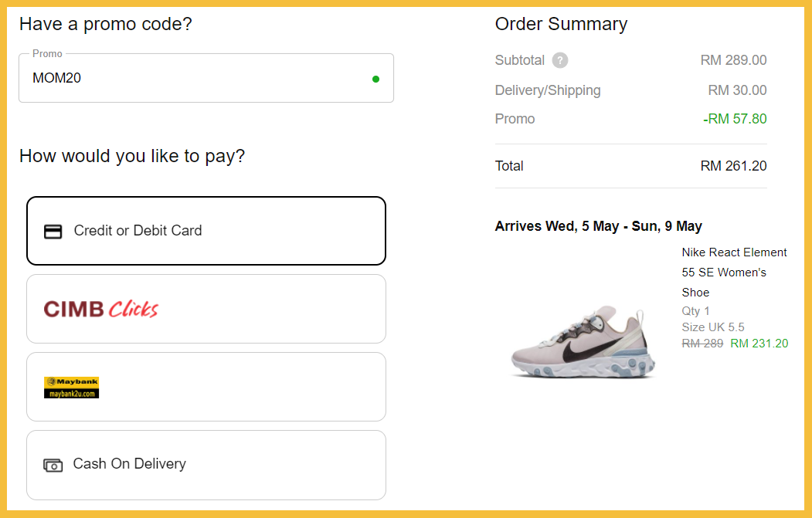
Task: Click the green promo valid indicator dot
Action: (375, 79)
